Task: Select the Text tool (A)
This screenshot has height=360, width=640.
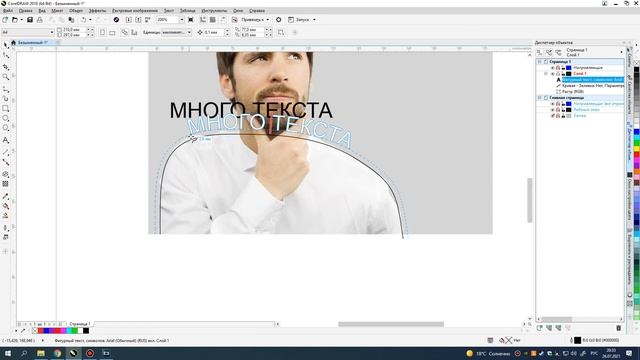Action: 5,140
